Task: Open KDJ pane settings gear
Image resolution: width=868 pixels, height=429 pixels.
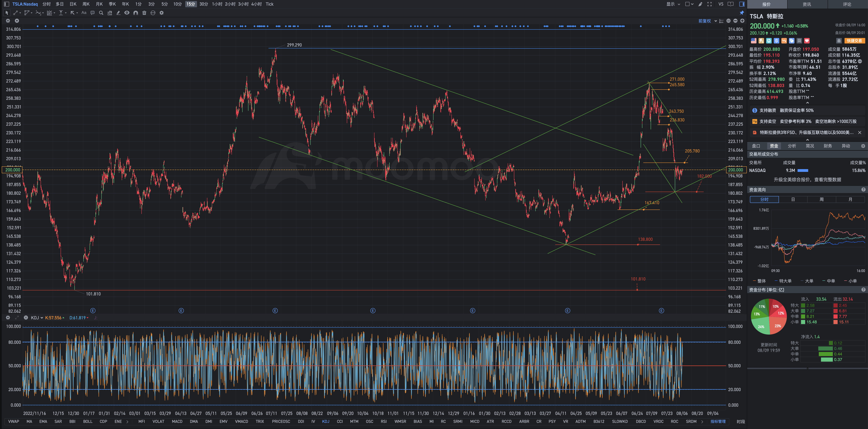Action: (x=8, y=318)
